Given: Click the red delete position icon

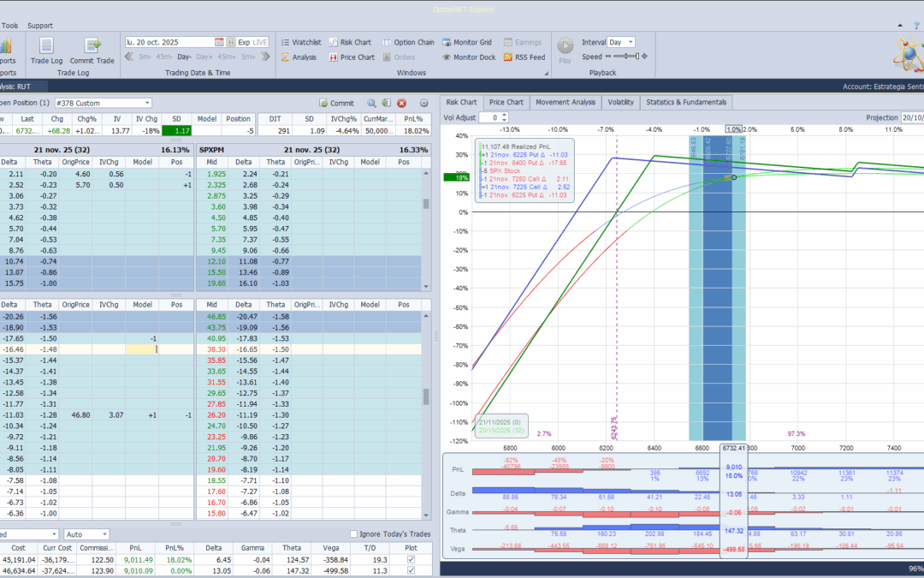Looking at the screenshot, I should click(x=402, y=104).
